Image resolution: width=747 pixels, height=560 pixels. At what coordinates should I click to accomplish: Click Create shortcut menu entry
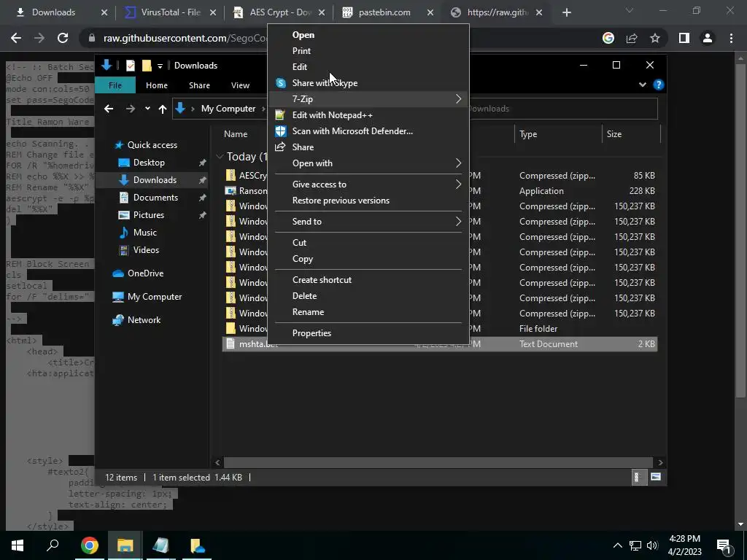(322, 280)
